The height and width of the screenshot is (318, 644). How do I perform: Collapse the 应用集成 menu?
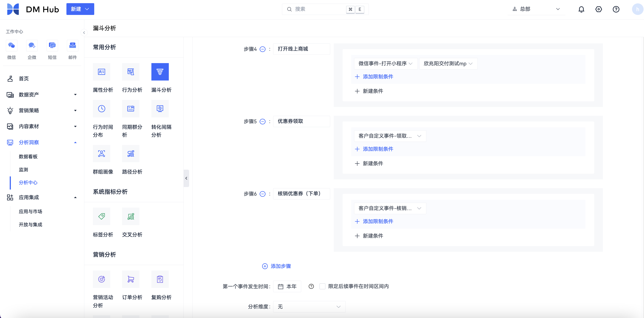[42, 197]
